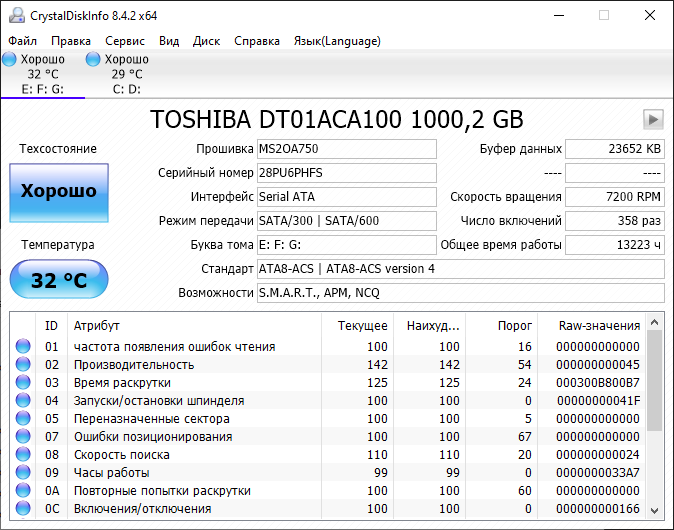674x530 pixels.
Task: Open the Справка menu
Action: click(257, 41)
